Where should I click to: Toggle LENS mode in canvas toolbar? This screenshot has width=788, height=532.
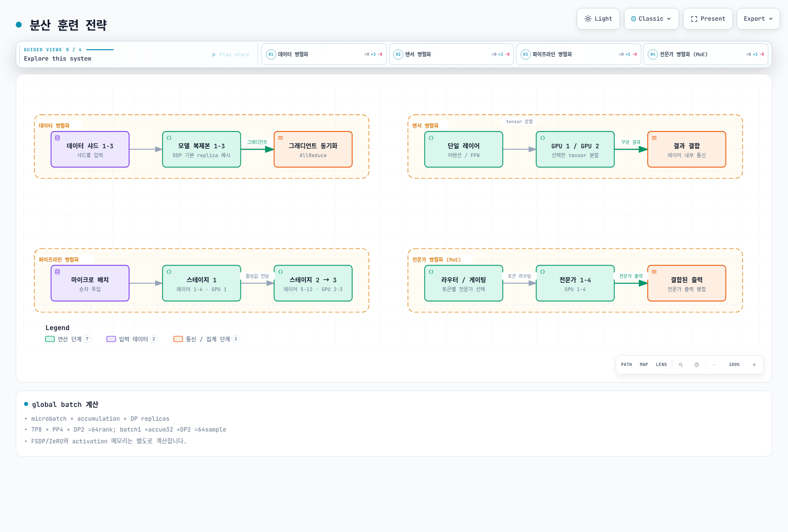tap(661, 365)
